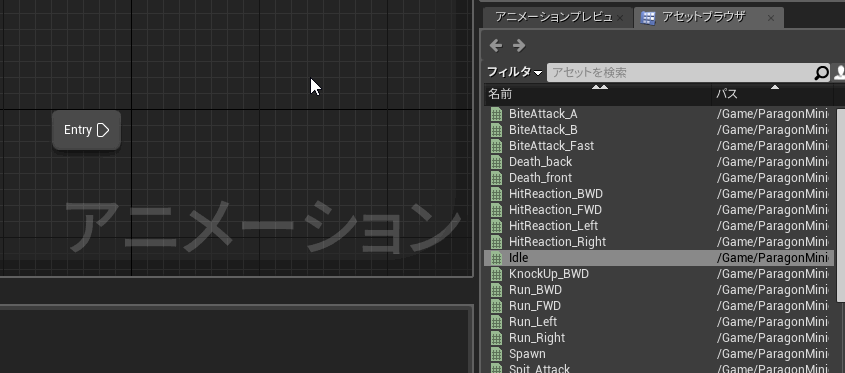The image size is (845, 373).
Task: Go forward with the right arrow
Action: coord(519,46)
